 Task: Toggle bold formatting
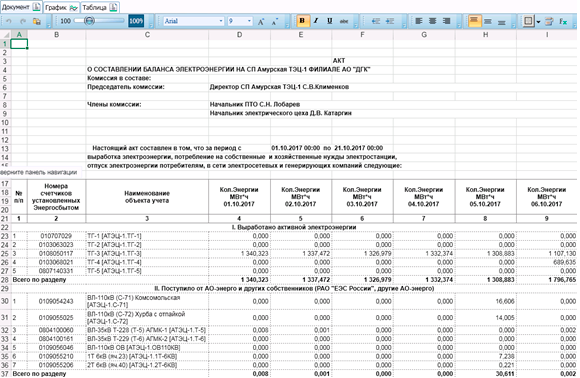(x=302, y=21)
